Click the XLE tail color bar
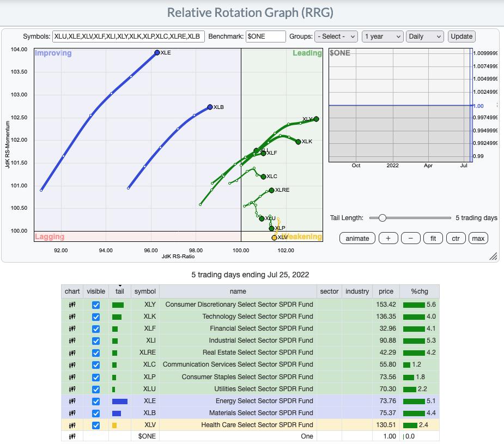This screenshot has height=444, width=504. [x=119, y=402]
